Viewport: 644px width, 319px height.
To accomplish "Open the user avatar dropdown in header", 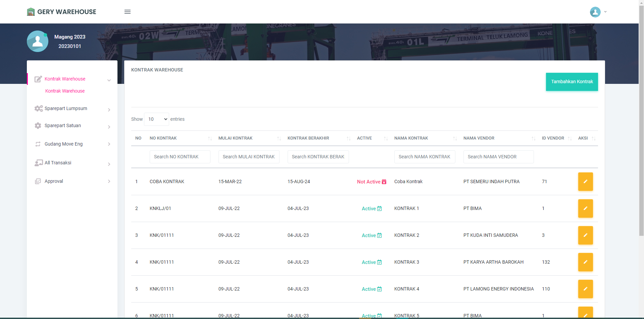I will (598, 12).
